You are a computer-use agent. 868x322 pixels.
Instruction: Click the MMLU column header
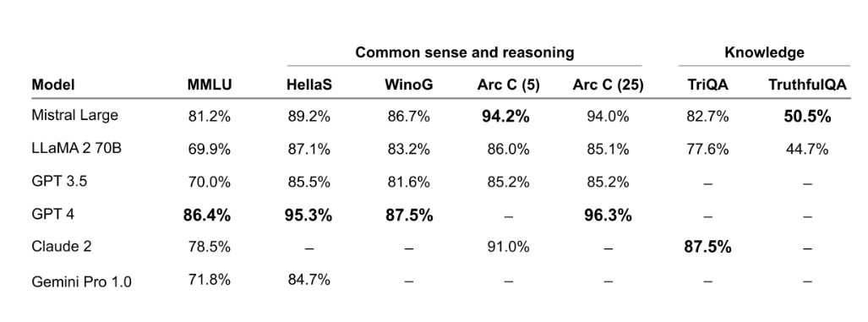(x=210, y=85)
